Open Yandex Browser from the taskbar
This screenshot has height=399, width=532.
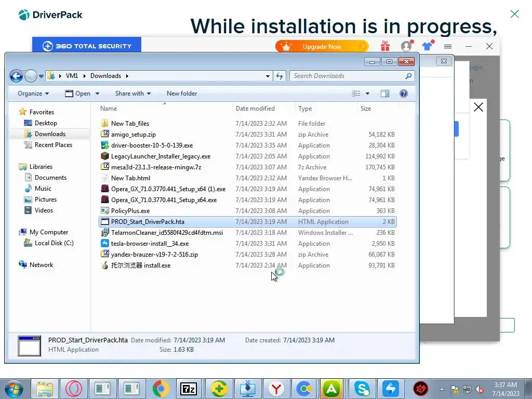pos(276,389)
